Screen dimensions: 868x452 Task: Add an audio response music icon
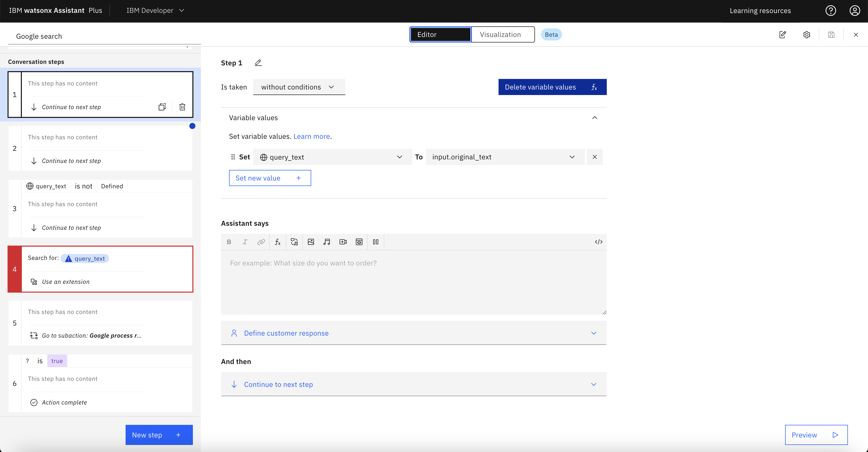[327, 242]
